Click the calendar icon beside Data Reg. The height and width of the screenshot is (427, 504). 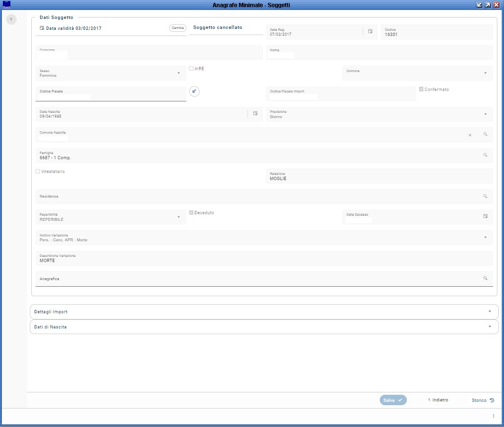(x=370, y=31)
